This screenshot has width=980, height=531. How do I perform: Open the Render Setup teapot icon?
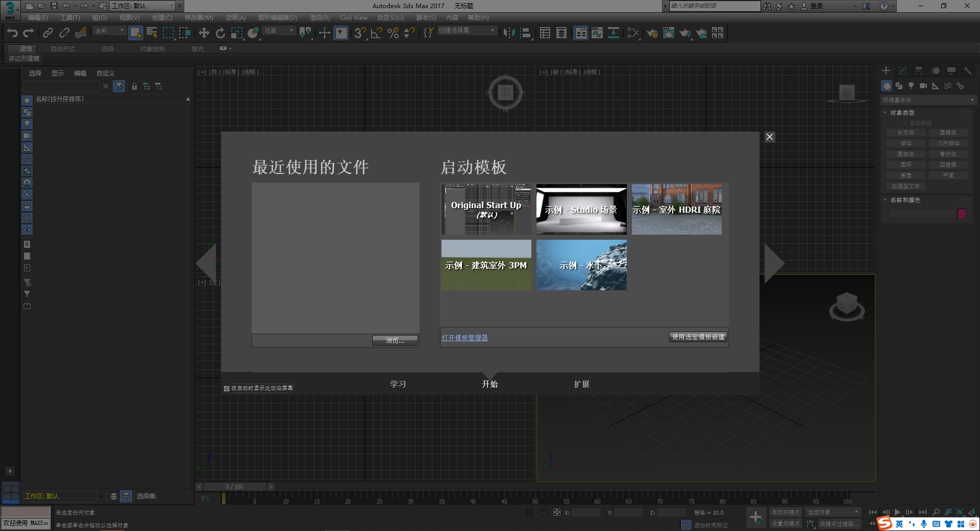pos(652,33)
